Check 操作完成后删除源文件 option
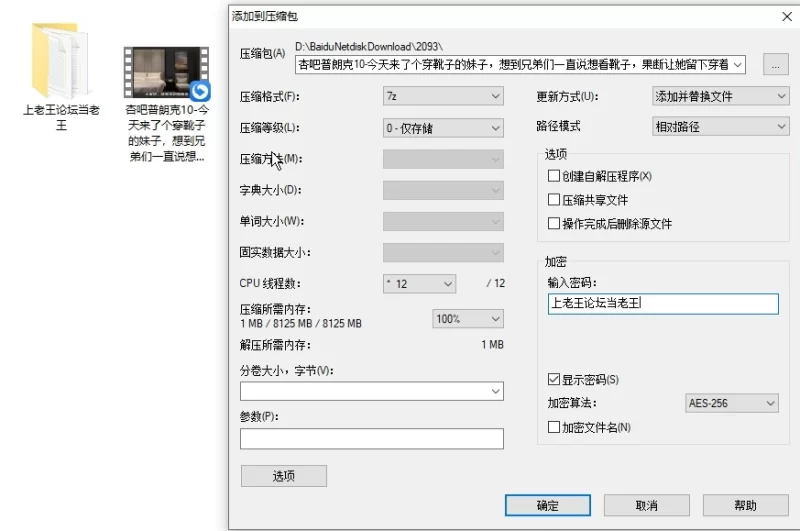This screenshot has width=800, height=531. pyautogui.click(x=554, y=224)
